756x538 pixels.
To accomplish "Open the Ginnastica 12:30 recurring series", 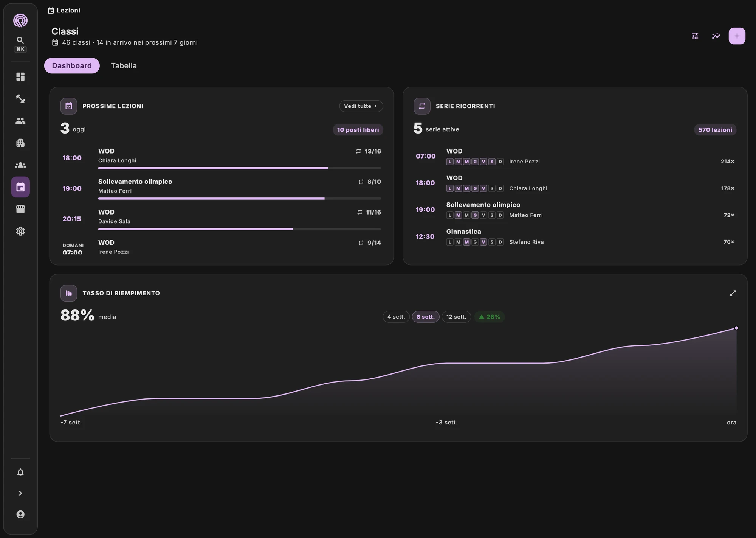I will point(575,236).
